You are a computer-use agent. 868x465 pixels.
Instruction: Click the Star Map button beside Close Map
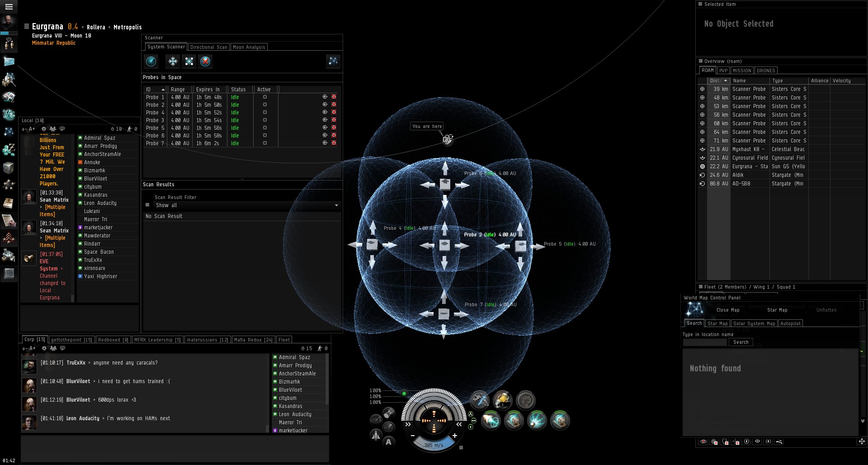777,310
